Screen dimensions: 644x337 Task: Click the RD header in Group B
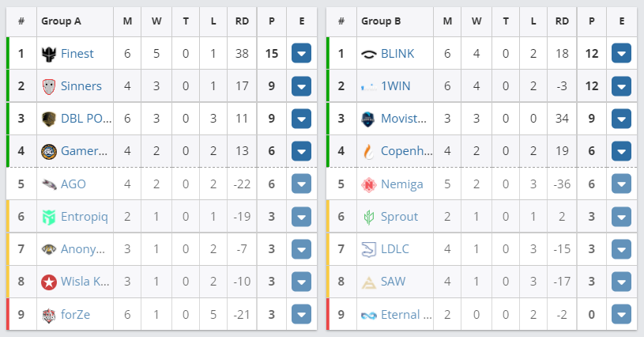pos(562,21)
